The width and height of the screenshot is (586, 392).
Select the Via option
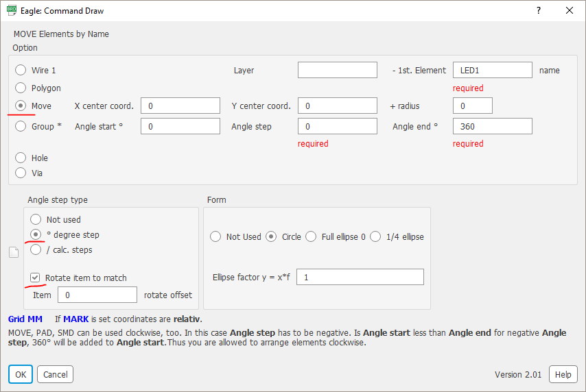[21, 173]
